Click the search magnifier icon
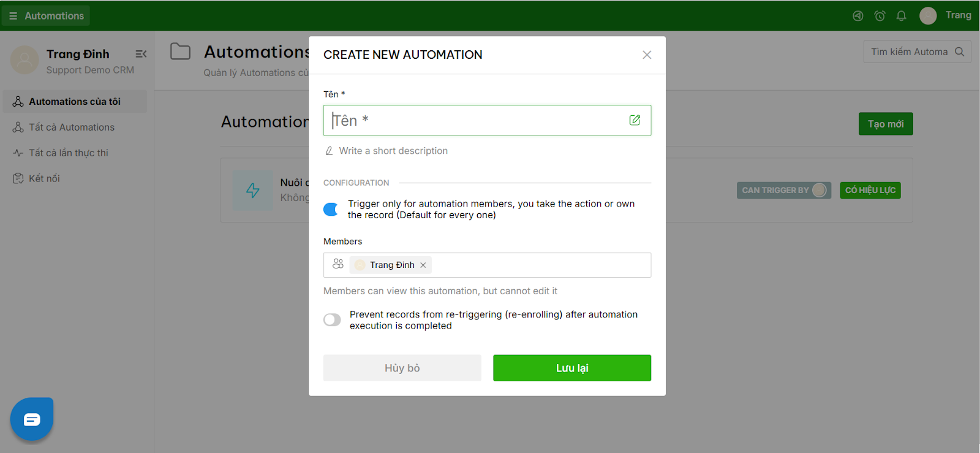The width and height of the screenshot is (980, 453). click(x=959, y=51)
